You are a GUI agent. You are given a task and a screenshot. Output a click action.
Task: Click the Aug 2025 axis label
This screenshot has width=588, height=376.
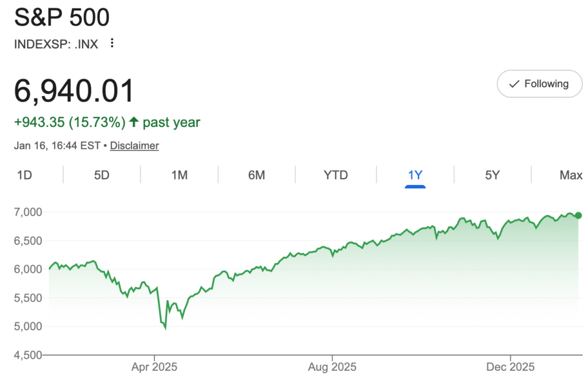pos(332,366)
